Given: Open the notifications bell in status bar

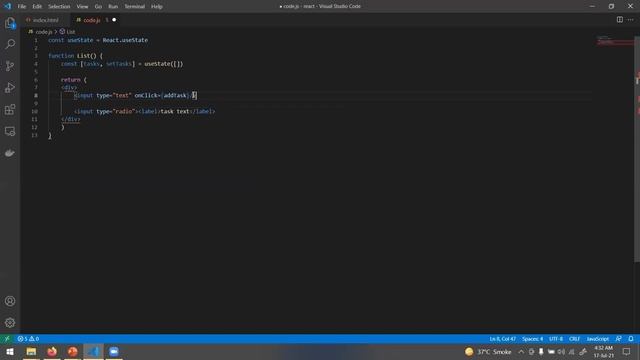Looking at the screenshot, I should (x=631, y=339).
